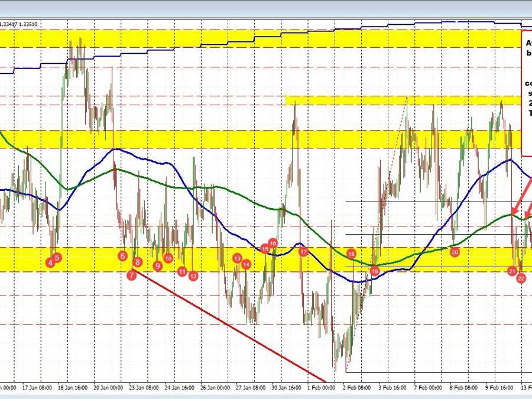This screenshot has width=532, height=399.
Task: Select the red marker labeled 19
Action: click(374, 271)
